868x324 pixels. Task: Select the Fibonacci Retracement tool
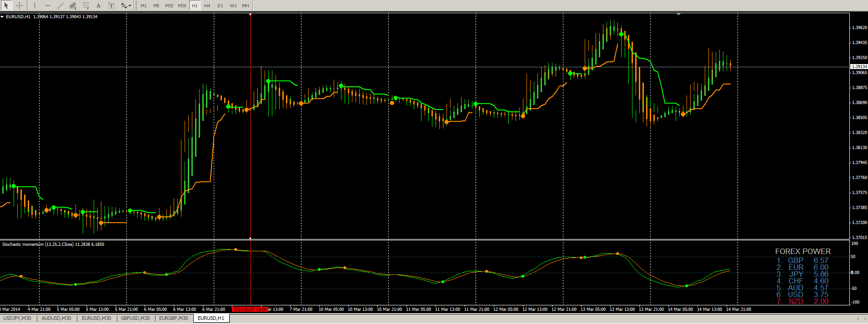85,5
